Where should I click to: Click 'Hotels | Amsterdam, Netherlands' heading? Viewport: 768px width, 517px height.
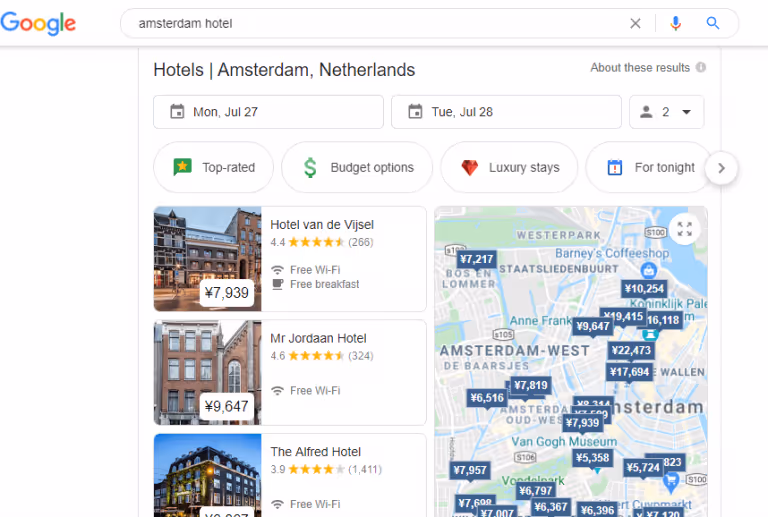point(284,70)
